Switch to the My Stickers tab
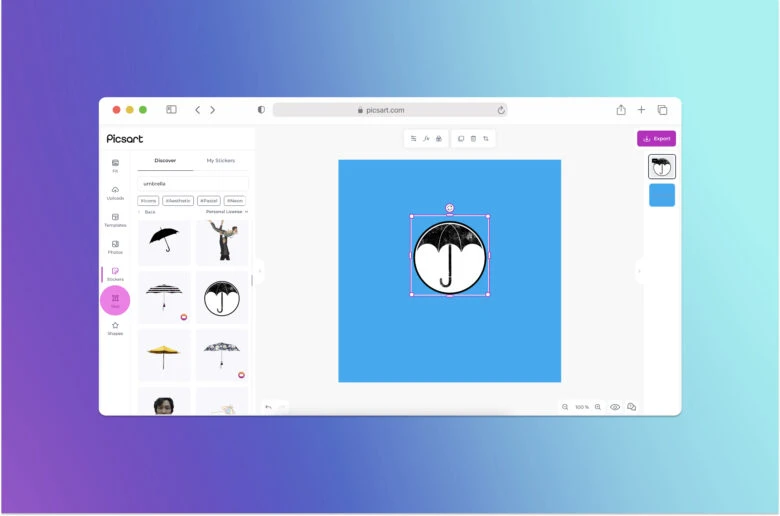This screenshot has height=516, width=780. pos(221,160)
